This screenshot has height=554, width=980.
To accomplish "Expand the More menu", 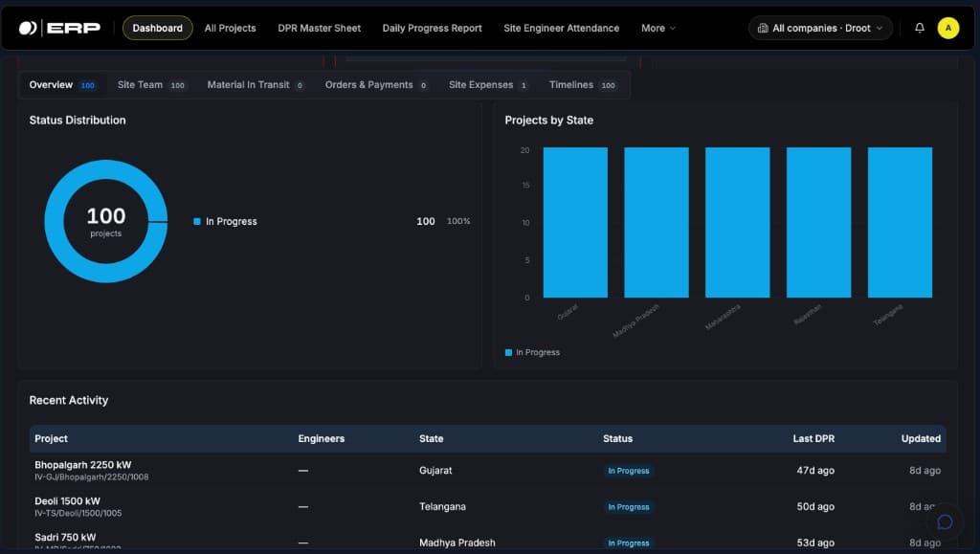I will (x=658, y=28).
